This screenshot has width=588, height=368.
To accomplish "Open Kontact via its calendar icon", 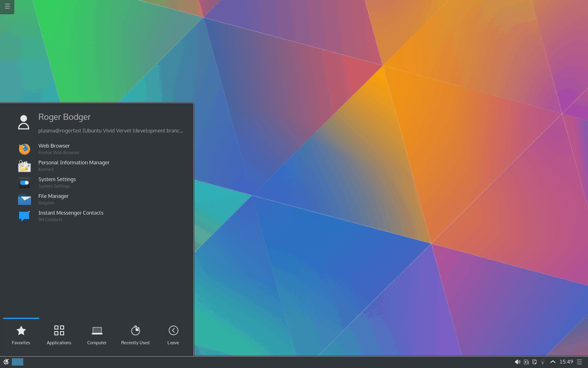I will [24, 166].
